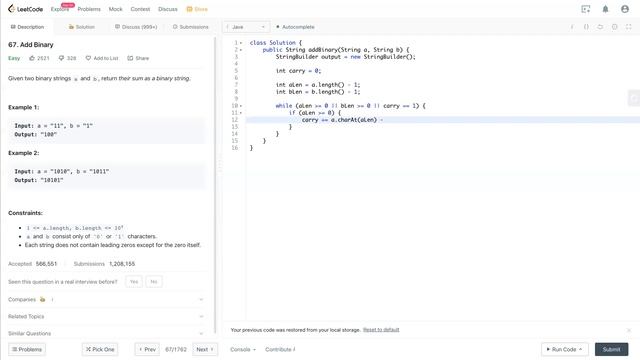640x360 pixels.
Task: Toggle the Autocomplete option
Action: point(295,27)
